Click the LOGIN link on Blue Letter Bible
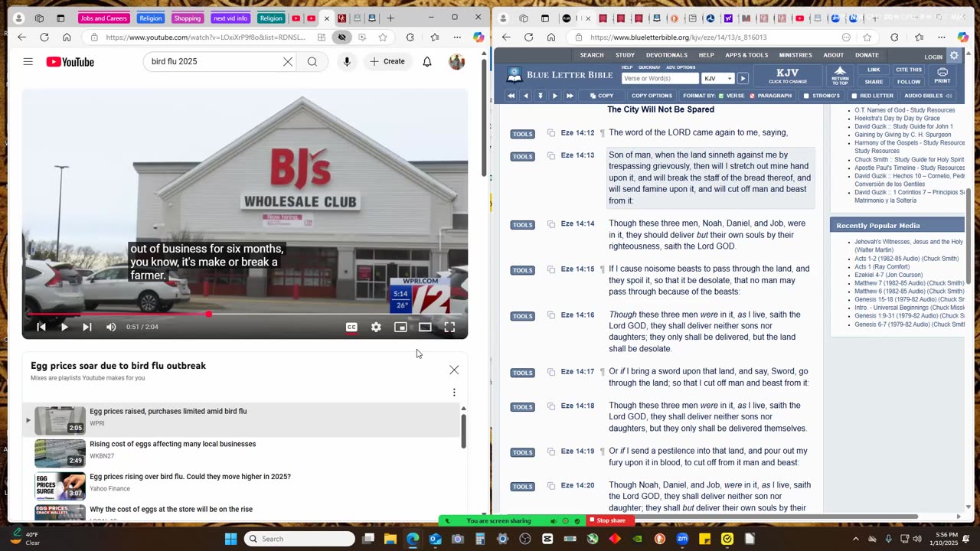Image resolution: width=980 pixels, height=551 pixels. click(x=933, y=57)
